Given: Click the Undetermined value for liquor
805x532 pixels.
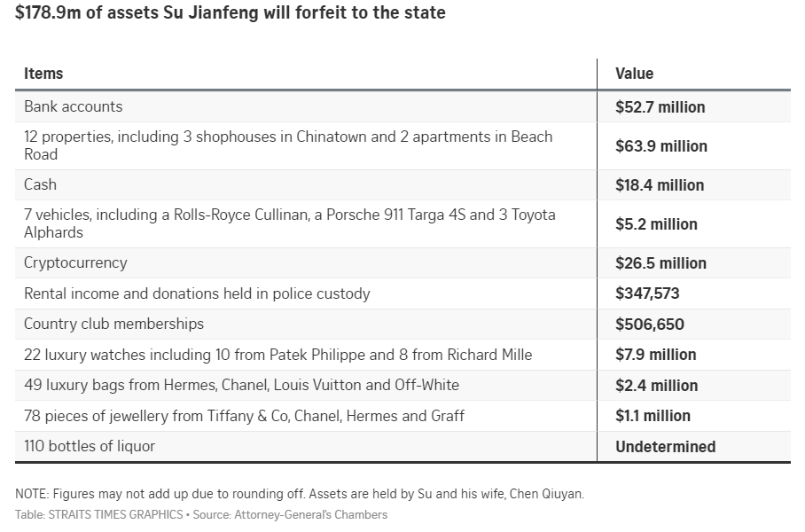Looking at the screenshot, I should [x=666, y=447].
